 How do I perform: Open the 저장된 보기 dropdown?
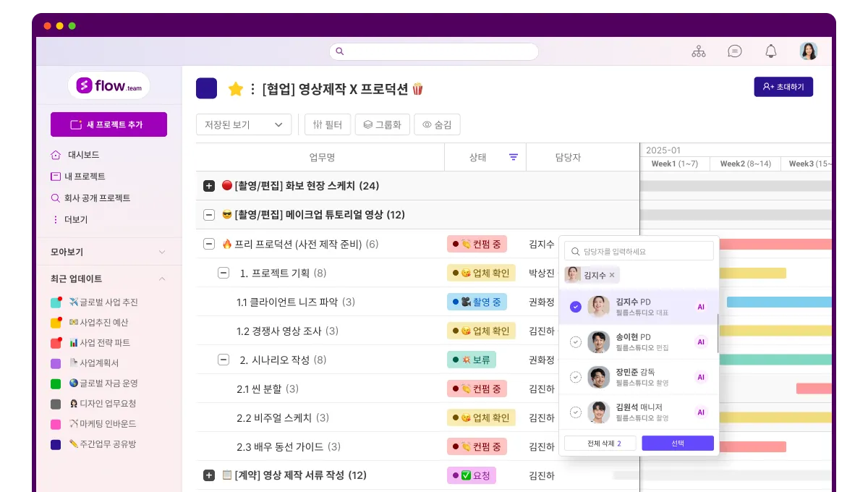coord(244,124)
